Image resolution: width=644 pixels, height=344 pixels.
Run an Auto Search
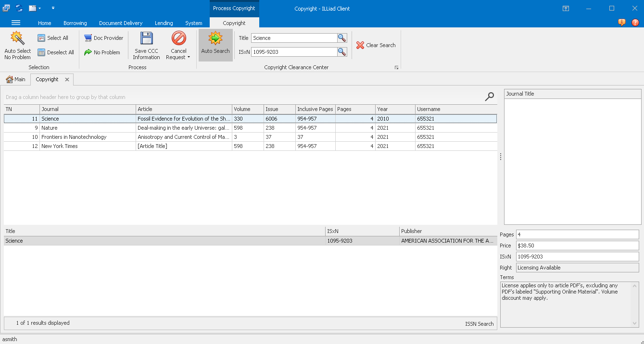coord(215,45)
